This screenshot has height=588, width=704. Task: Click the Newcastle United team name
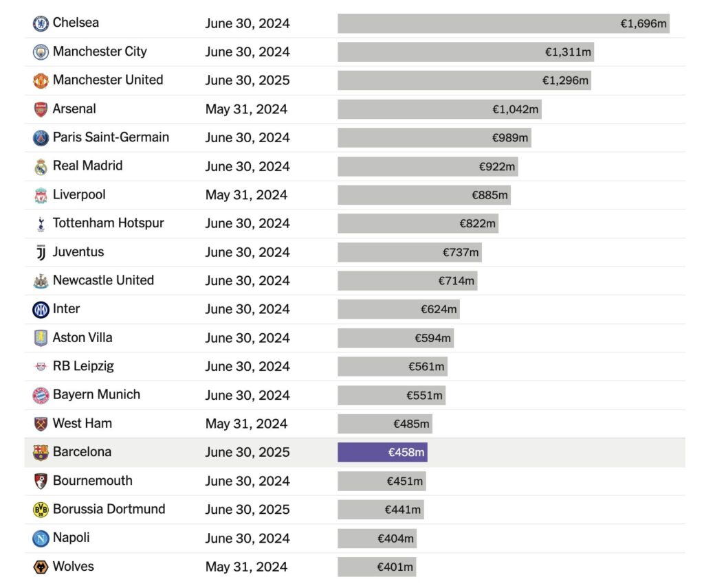pyautogui.click(x=103, y=280)
